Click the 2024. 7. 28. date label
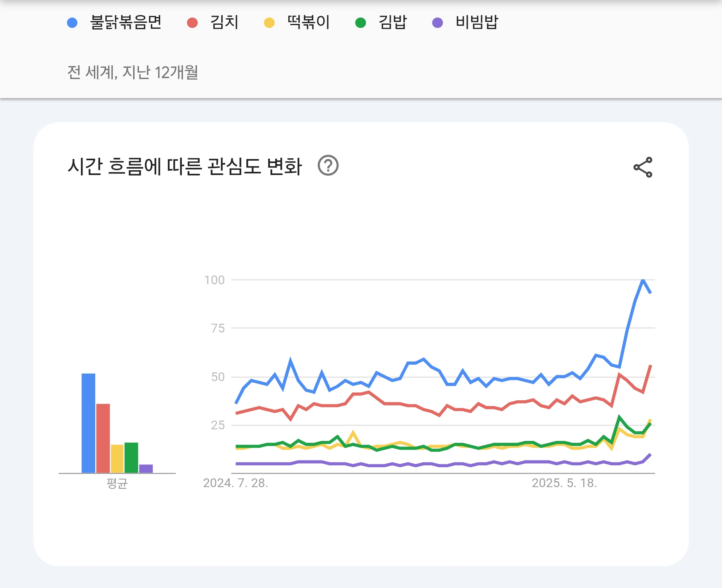The width and height of the screenshot is (722, 588). [x=236, y=483]
